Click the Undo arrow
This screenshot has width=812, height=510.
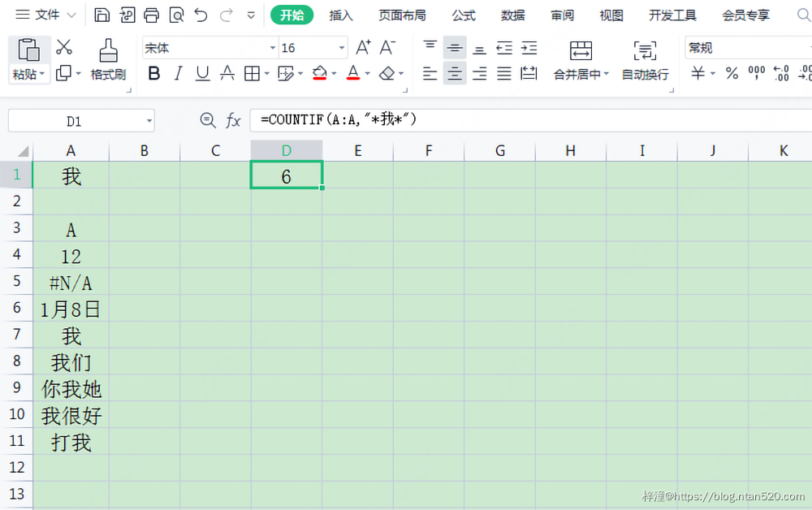tap(201, 15)
